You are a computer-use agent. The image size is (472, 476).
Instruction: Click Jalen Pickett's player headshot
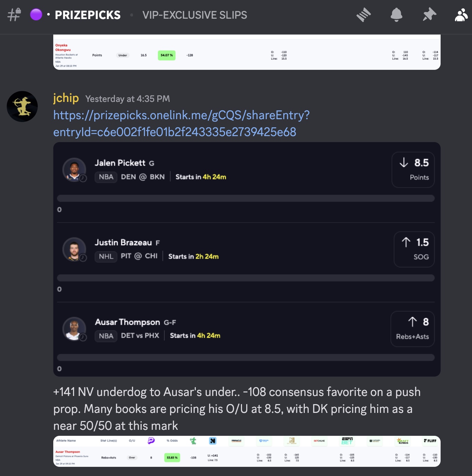pyautogui.click(x=74, y=170)
